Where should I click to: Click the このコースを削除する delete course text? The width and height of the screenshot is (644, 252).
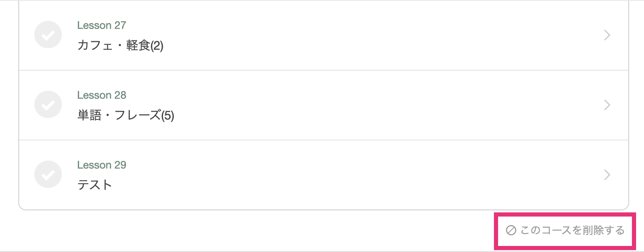[572, 230]
